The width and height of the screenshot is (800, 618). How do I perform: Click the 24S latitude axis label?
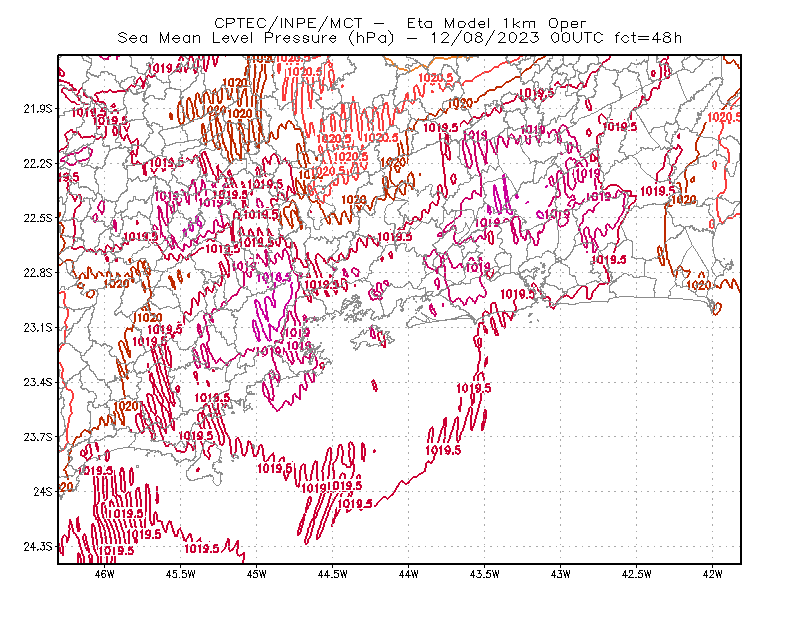[43, 491]
